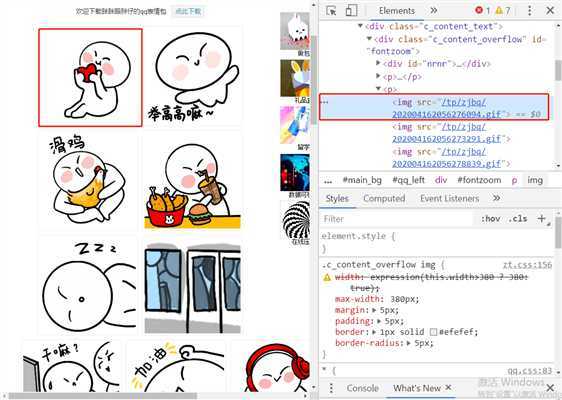The image size is (562, 400).
Task: Click the row actions ellipsis beside selected img
Action: click(x=324, y=102)
